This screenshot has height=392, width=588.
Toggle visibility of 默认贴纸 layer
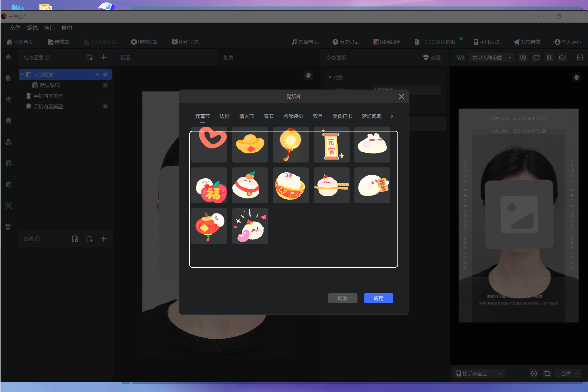tap(105, 85)
